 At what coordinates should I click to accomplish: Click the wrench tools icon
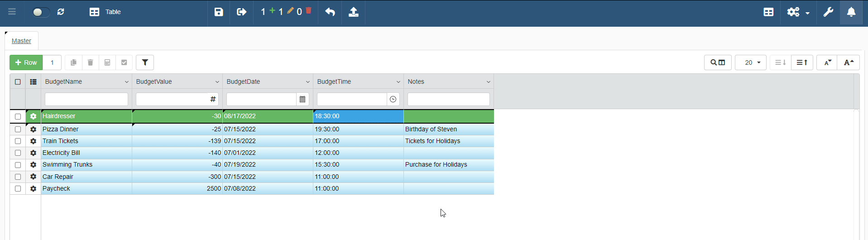828,12
